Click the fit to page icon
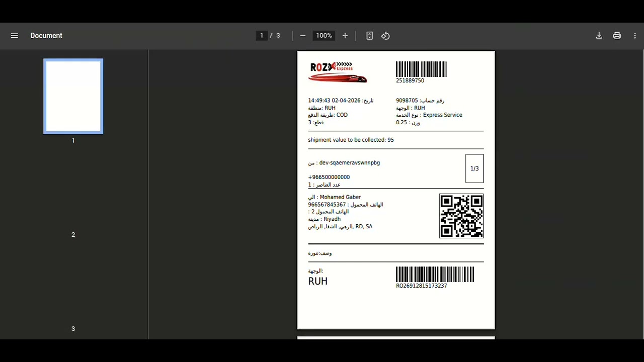The width and height of the screenshot is (644, 362). pyautogui.click(x=369, y=36)
